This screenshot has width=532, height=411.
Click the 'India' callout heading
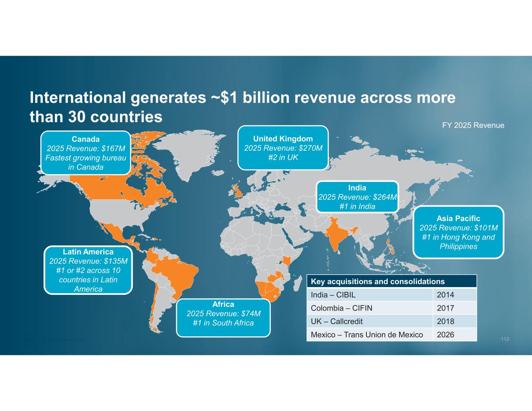coord(357,188)
